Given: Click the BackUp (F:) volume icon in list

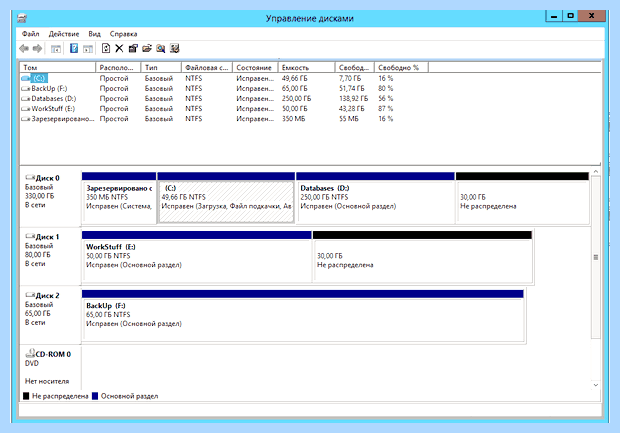Looking at the screenshot, I should (x=26, y=89).
